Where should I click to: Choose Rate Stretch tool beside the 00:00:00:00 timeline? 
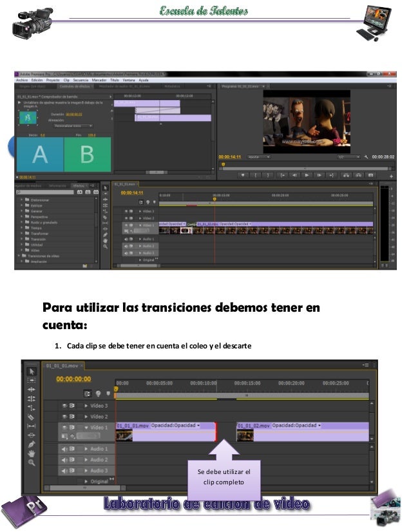32,408
